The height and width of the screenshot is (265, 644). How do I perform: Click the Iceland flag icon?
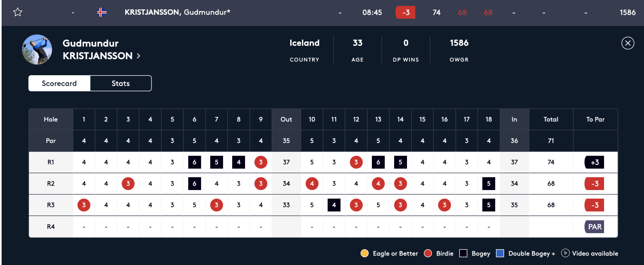(102, 12)
